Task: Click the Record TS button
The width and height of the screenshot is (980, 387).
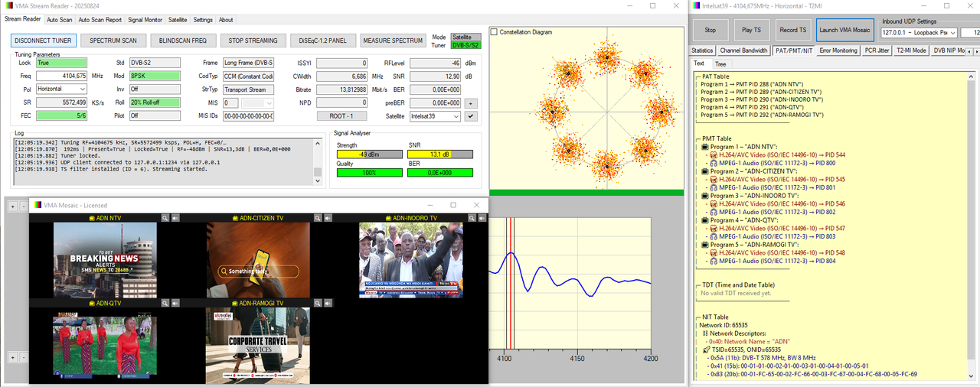Action: pos(792,30)
